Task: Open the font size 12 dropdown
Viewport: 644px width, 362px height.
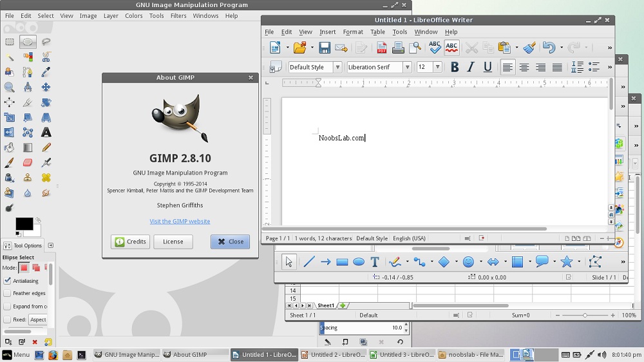Action: (x=437, y=67)
